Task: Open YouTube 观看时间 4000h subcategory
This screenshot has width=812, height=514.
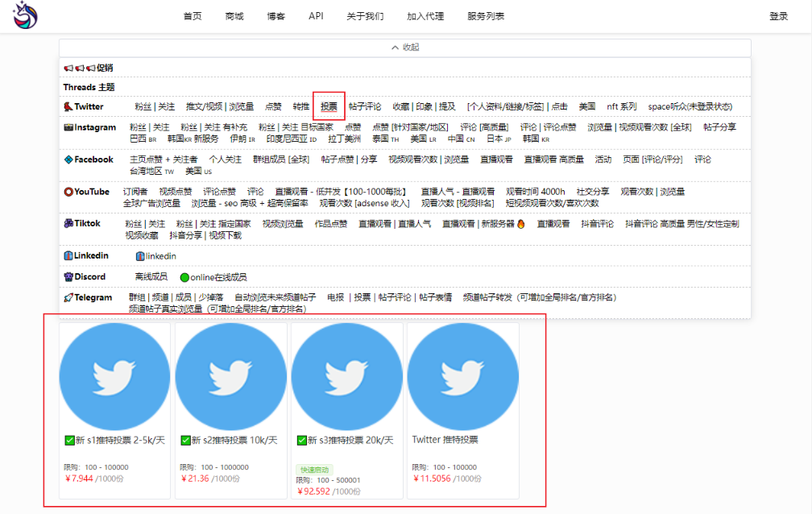Action: point(536,192)
